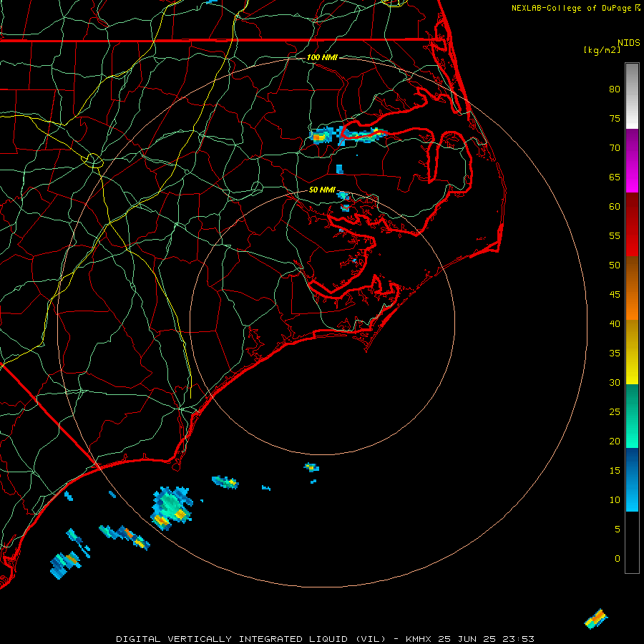Viewport: 644px width, 644px height.
Task: Select the 65 value on the VIL scale
Action: point(615,177)
